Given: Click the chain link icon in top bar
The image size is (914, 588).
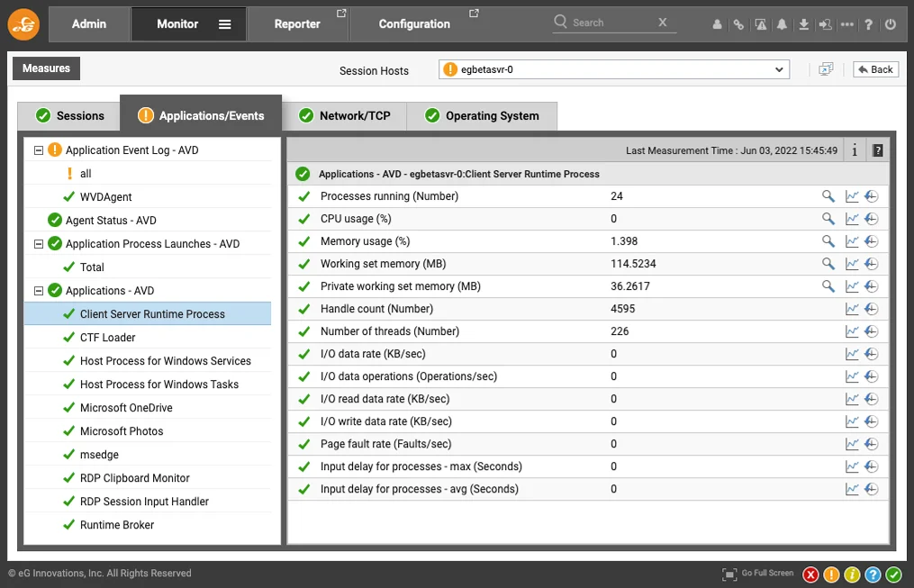Looking at the screenshot, I should pos(738,24).
